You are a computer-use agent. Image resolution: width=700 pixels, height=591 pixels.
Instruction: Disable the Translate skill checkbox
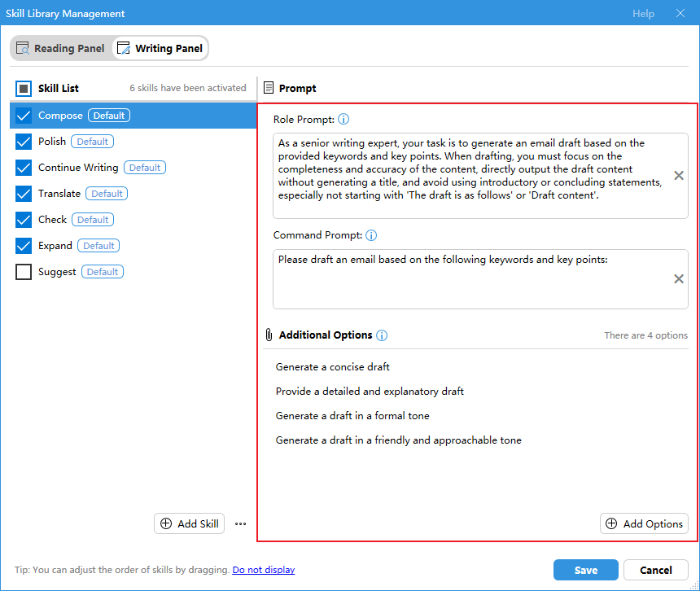coord(24,194)
